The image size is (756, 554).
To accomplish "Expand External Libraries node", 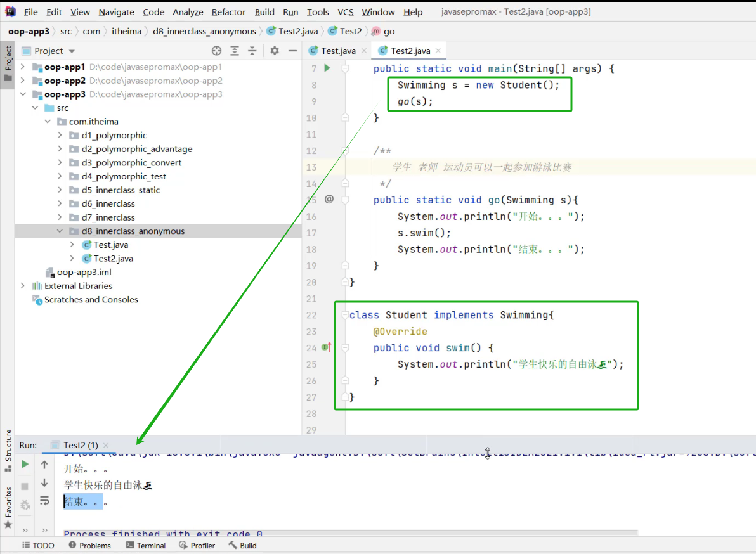I will click(23, 286).
